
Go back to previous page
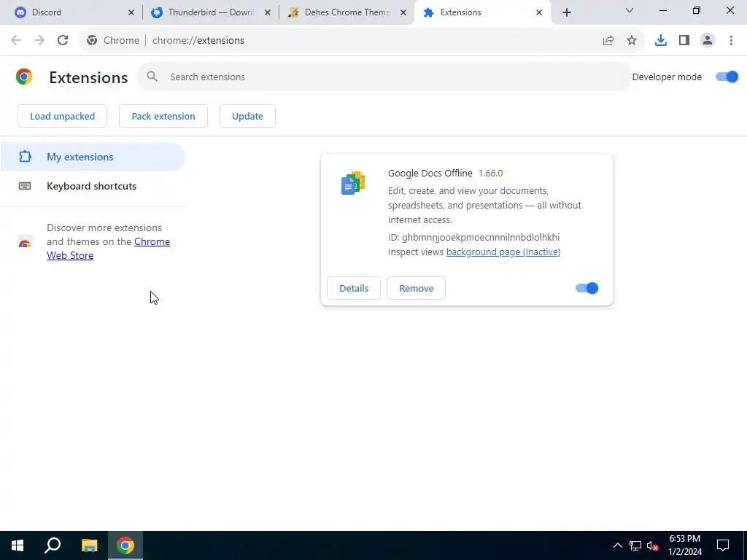pyautogui.click(x=16, y=41)
